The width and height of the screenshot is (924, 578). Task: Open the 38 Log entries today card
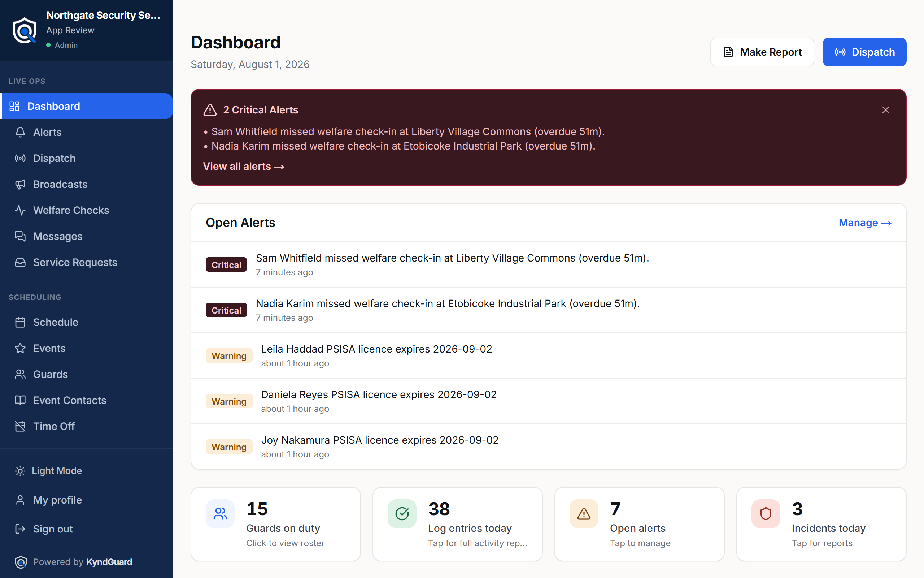[x=457, y=524]
